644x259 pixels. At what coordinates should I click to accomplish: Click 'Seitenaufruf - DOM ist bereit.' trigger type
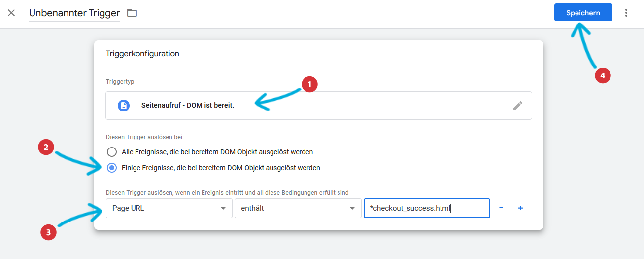188,106
